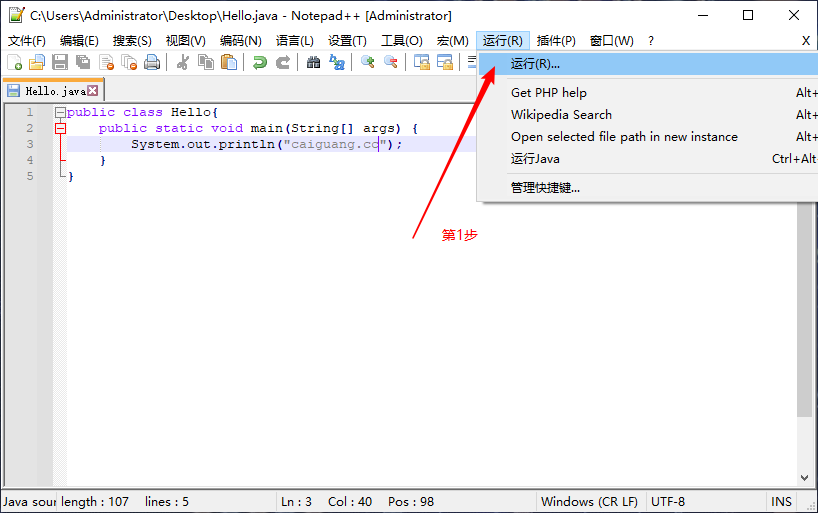Click the vertical scrollbar down arrow
The image size is (818, 513).
(804, 478)
